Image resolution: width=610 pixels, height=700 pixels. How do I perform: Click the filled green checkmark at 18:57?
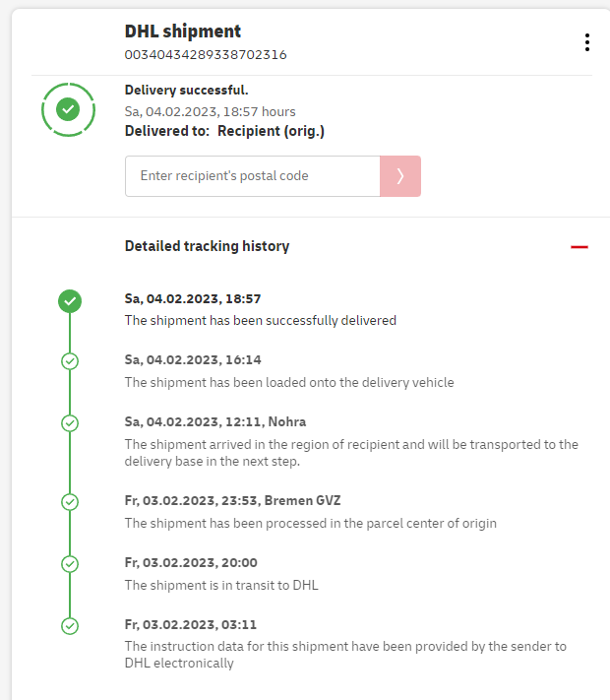(x=69, y=302)
